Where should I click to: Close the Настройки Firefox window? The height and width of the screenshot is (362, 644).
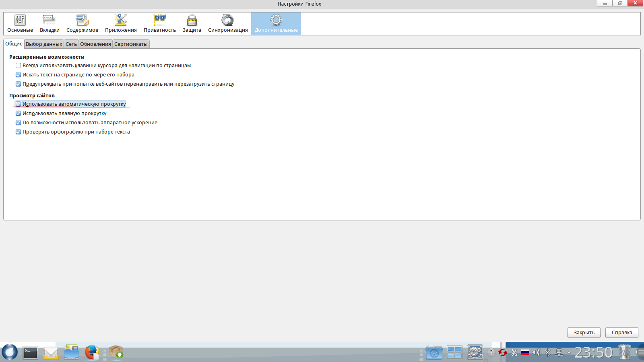pos(635,3)
